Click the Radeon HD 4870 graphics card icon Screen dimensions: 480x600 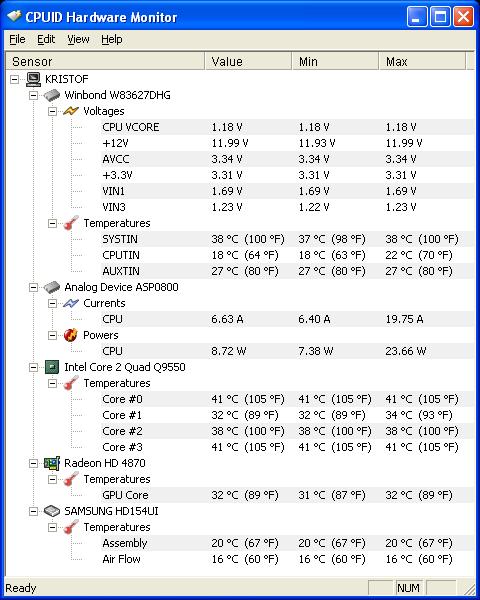coord(52,463)
